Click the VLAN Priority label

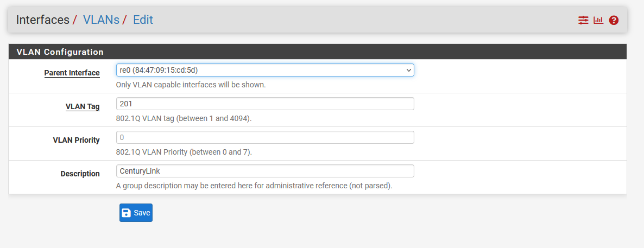click(77, 140)
